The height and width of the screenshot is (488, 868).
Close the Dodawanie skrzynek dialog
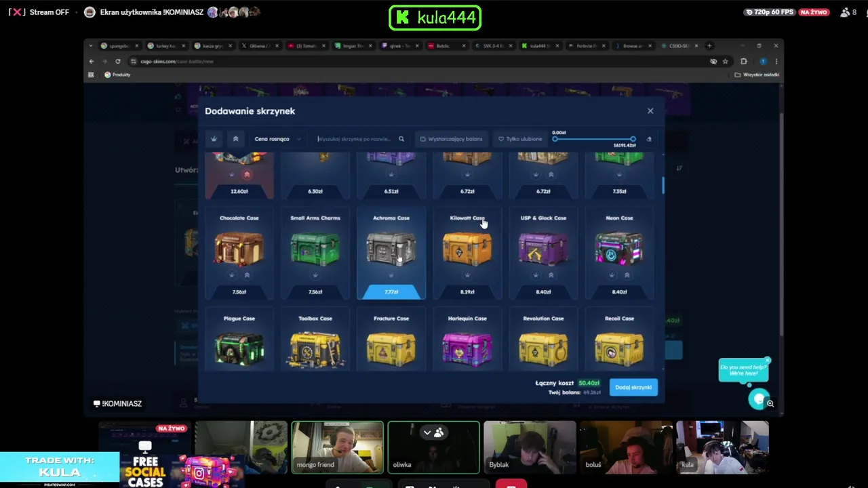point(650,111)
